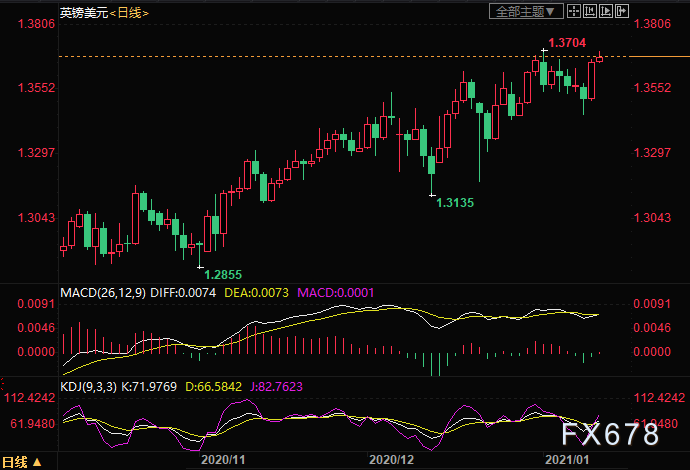690x470 pixels.
Task: Click the MACD:0.0001 value
Action: 335,293
